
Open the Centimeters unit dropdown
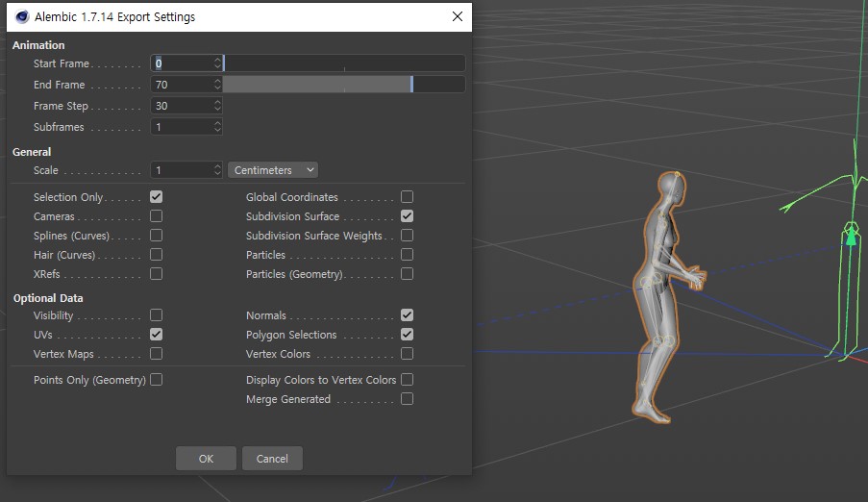coord(273,170)
